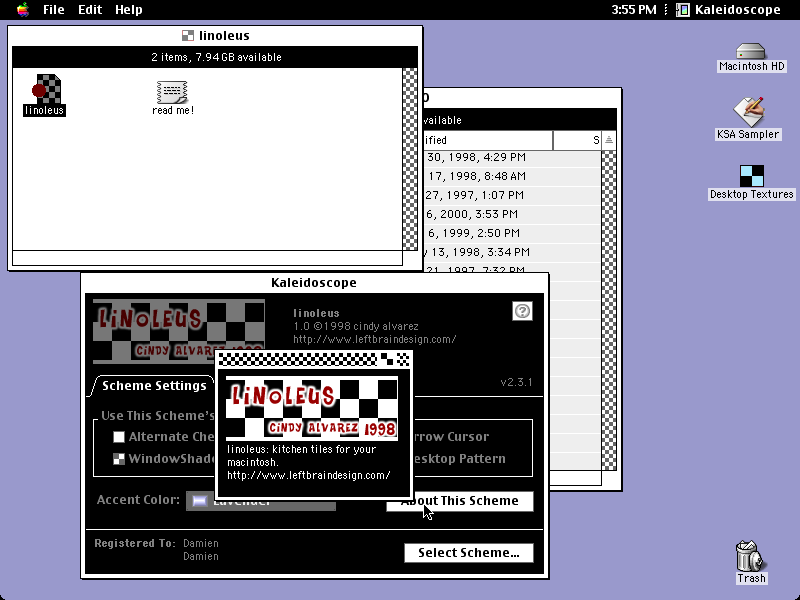Open the Accent Color dropdown
This screenshot has width=800, height=600.
point(261,501)
